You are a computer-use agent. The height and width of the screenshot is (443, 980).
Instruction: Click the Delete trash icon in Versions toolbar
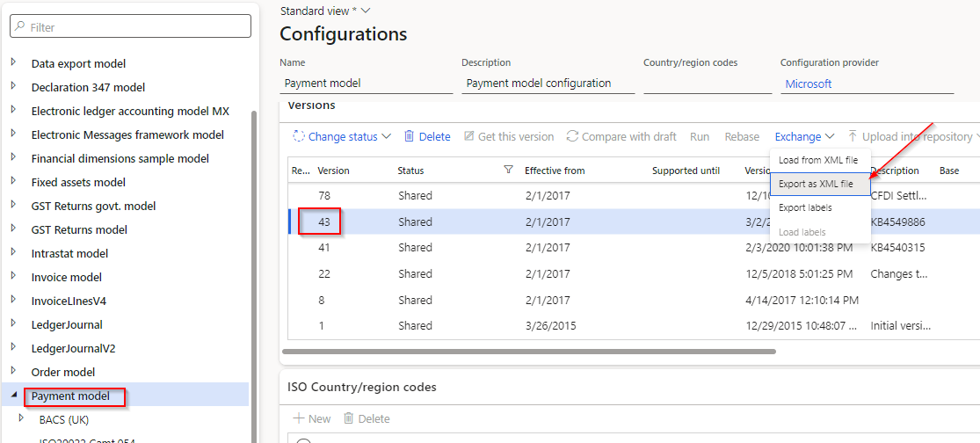(410, 136)
